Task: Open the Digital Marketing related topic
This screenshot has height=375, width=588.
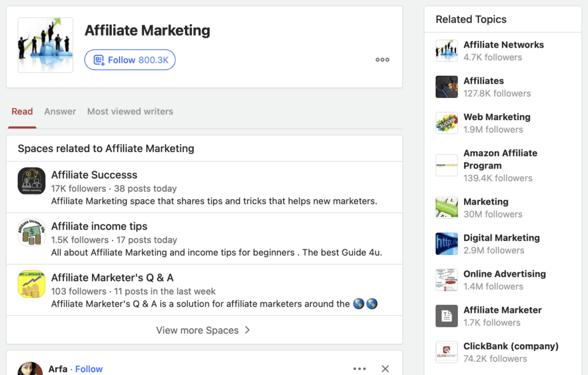Action: [x=502, y=238]
